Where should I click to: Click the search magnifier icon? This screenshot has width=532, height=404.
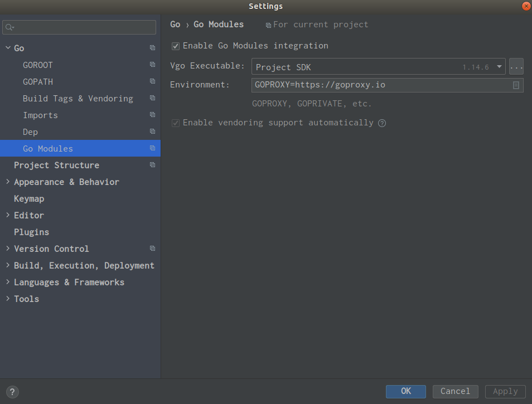9,27
